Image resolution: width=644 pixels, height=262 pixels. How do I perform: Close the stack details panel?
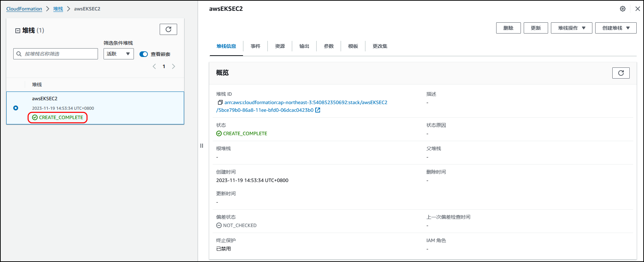pos(638,9)
